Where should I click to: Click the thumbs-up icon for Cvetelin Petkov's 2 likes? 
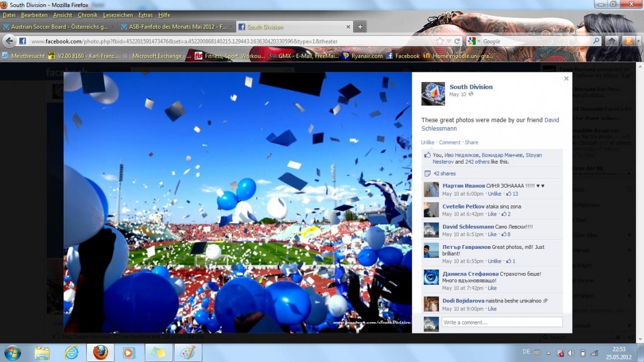[x=504, y=214]
